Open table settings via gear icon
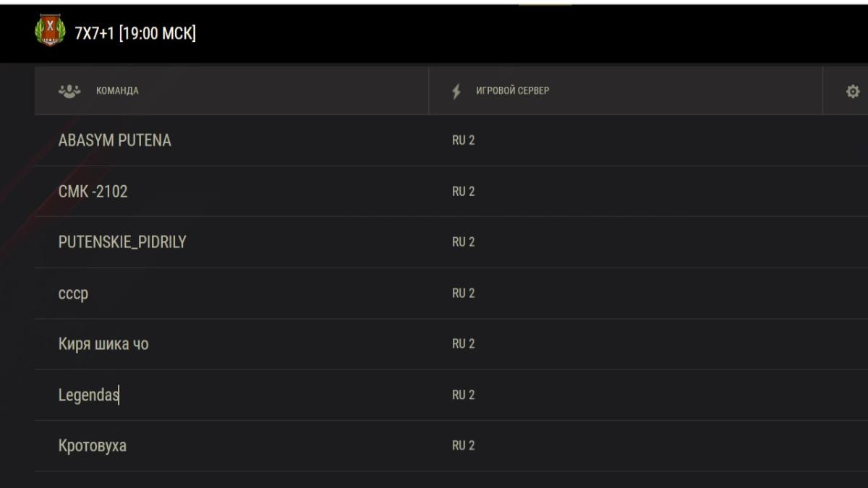 tap(853, 91)
